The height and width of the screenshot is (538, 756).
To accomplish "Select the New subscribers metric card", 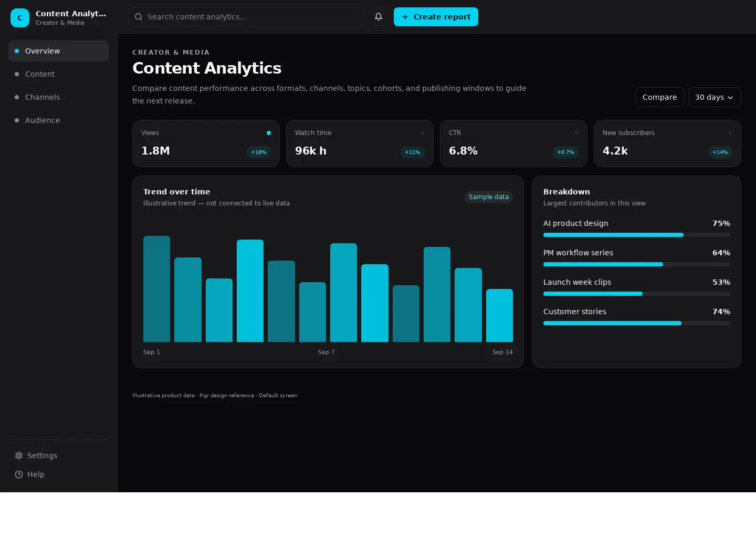I will [x=667, y=143].
